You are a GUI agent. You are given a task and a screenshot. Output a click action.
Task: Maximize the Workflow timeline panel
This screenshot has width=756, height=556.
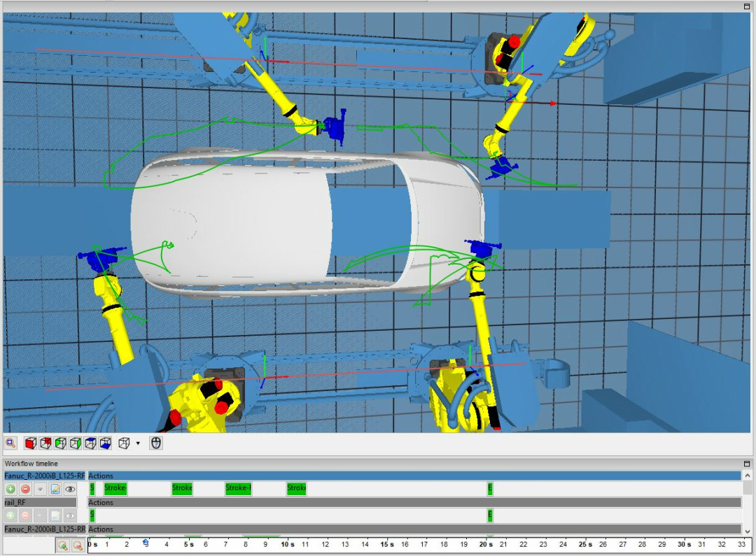click(747, 464)
